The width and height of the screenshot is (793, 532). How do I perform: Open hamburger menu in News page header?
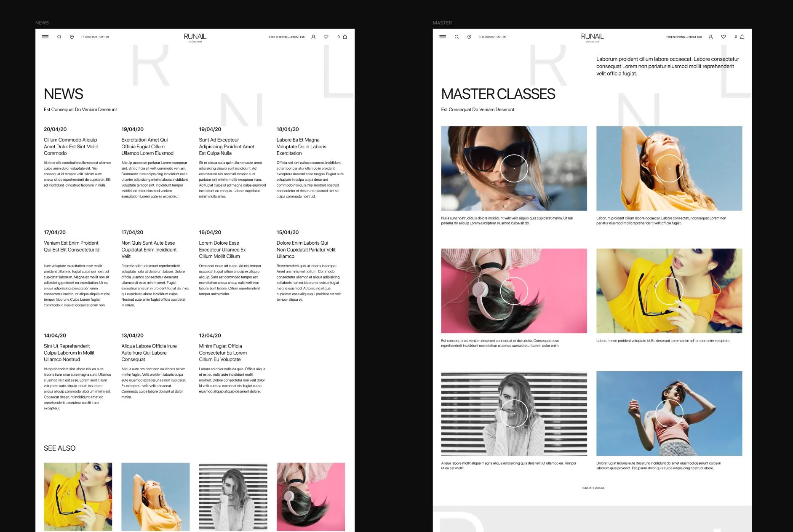[x=45, y=37]
